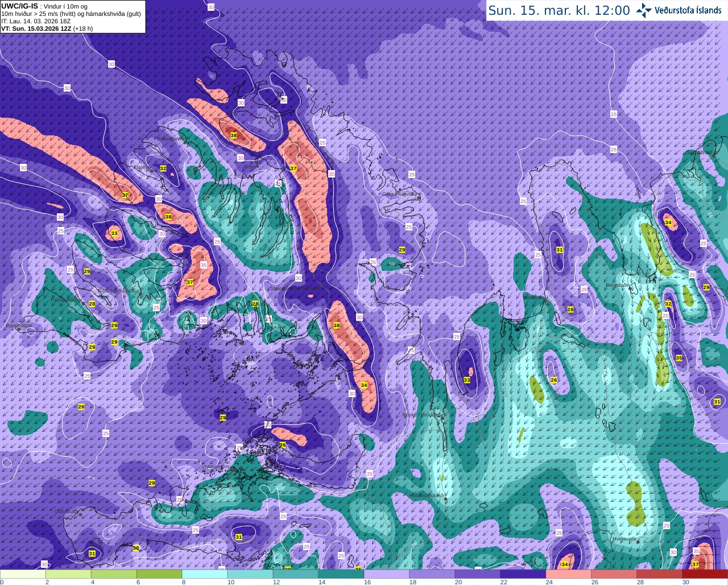Screen dimensions: 728x586
Task: Select the above-30 m/s dark red legend swatch
Action: (x=705, y=574)
